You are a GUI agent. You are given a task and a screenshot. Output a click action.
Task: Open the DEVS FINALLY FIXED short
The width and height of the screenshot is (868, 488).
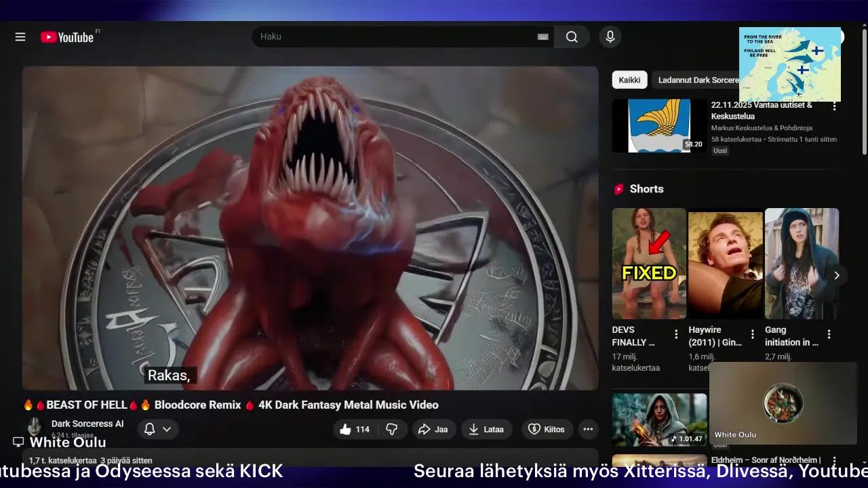click(x=649, y=264)
